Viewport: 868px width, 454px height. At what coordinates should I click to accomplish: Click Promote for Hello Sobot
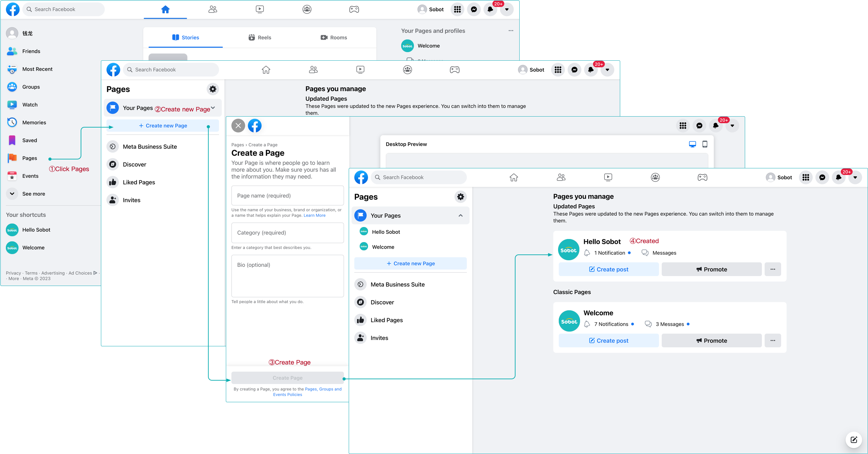[711, 269]
